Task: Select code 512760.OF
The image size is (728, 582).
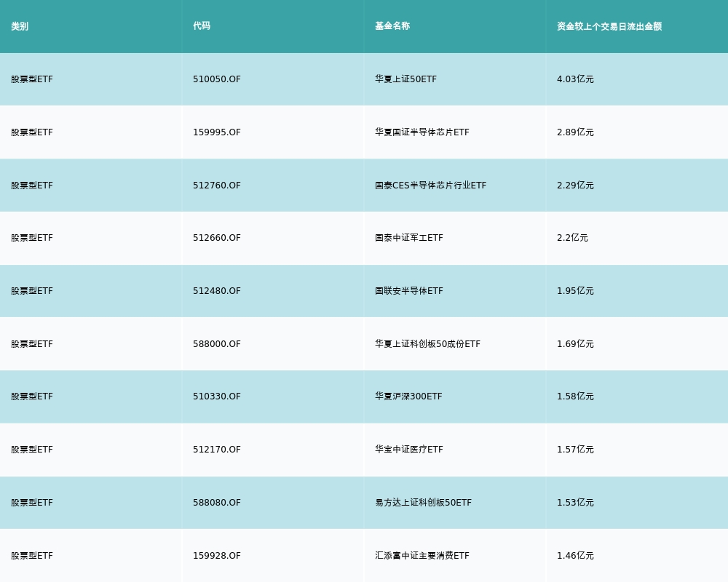Action: (x=217, y=186)
